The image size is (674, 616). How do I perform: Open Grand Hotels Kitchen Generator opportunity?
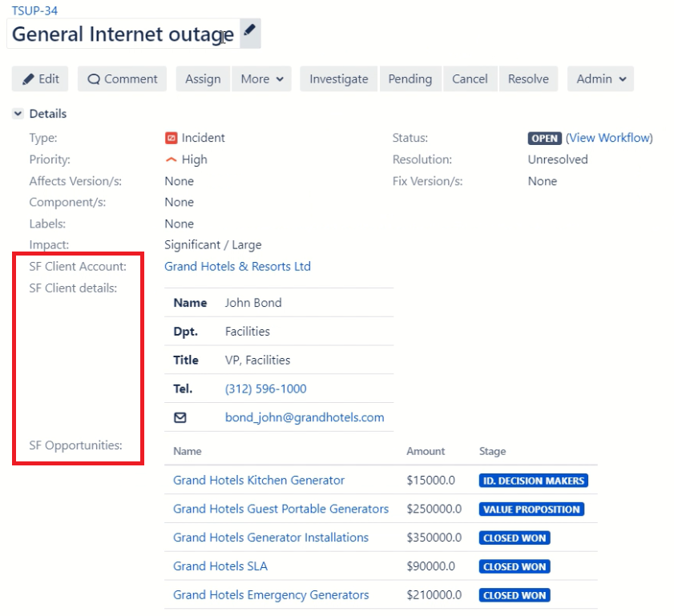point(259,481)
